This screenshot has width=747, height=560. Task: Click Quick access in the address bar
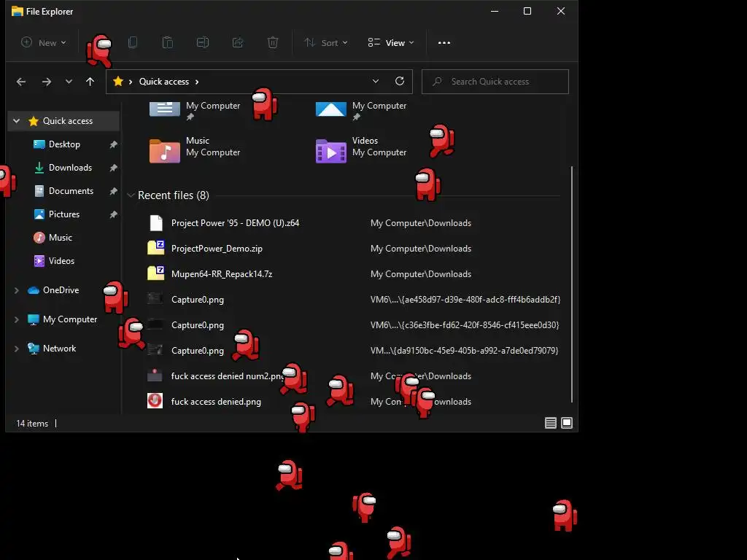tap(164, 82)
